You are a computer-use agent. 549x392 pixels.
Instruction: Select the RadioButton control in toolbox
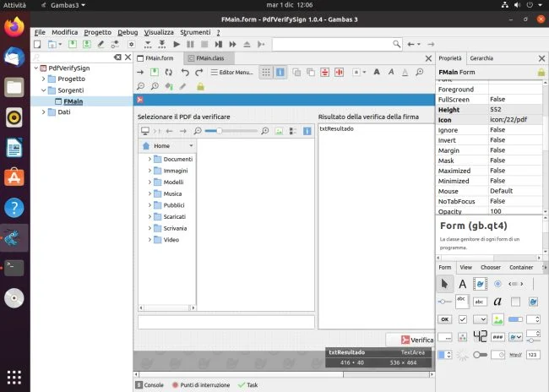click(x=497, y=284)
